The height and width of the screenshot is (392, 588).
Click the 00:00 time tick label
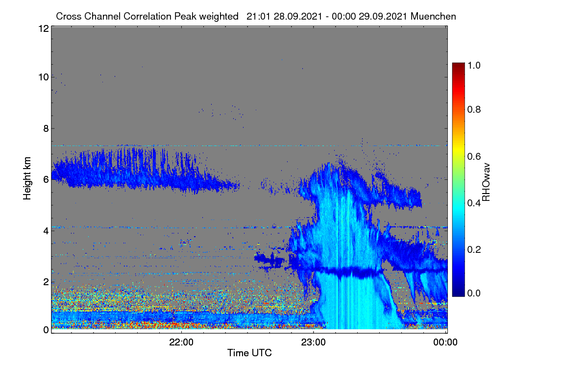click(x=446, y=342)
